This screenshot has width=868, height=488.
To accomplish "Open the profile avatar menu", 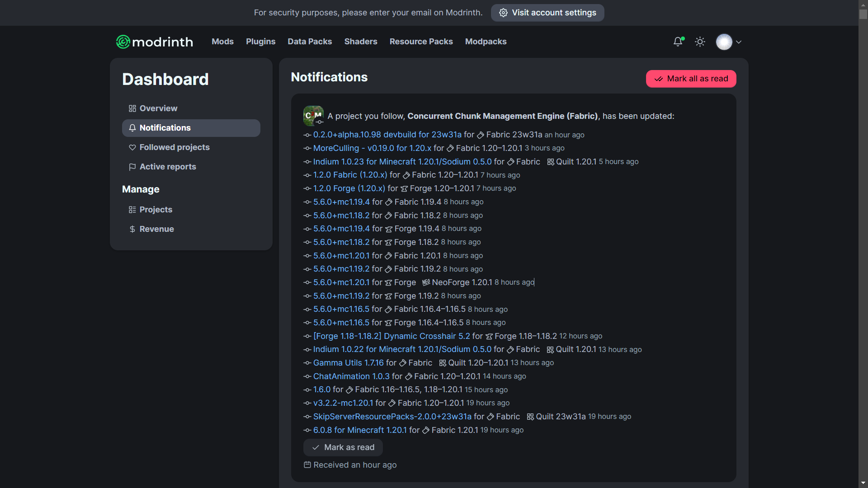I will pos(725,42).
